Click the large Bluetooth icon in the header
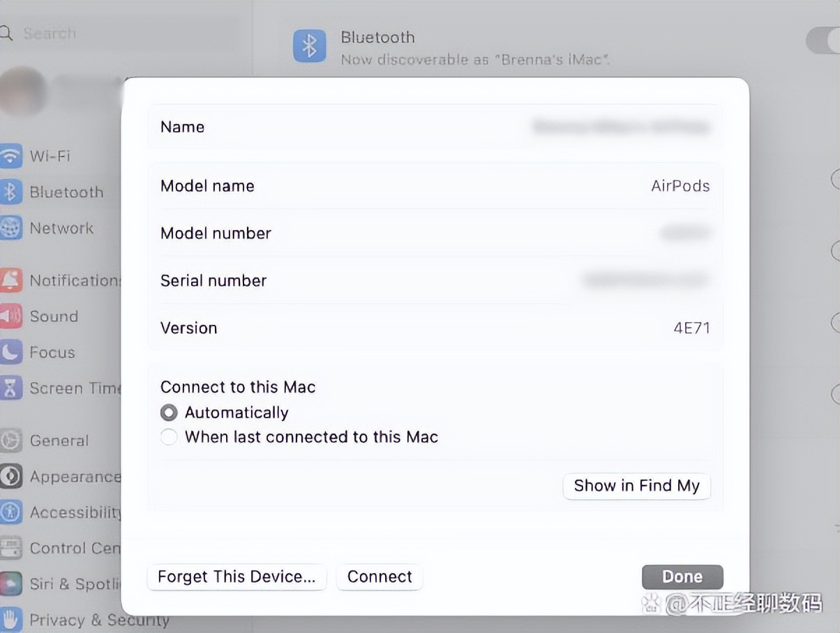The height and width of the screenshot is (633, 840). (x=310, y=46)
